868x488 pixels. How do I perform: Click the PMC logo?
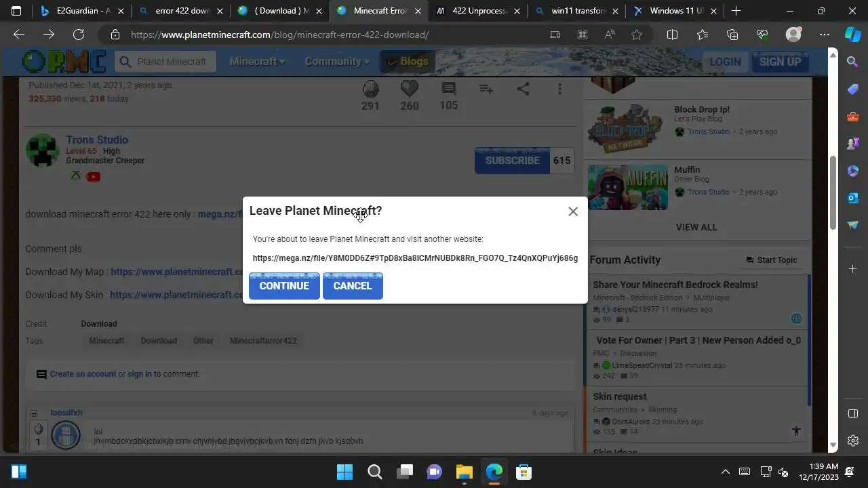click(64, 62)
